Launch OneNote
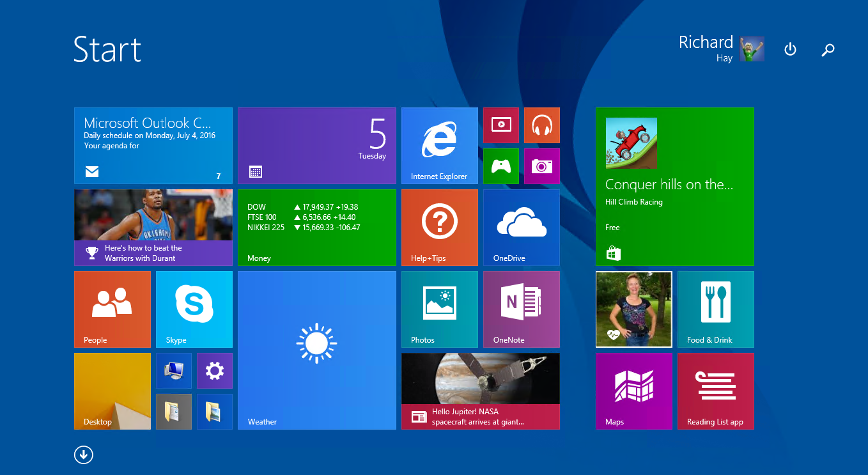 coord(521,309)
